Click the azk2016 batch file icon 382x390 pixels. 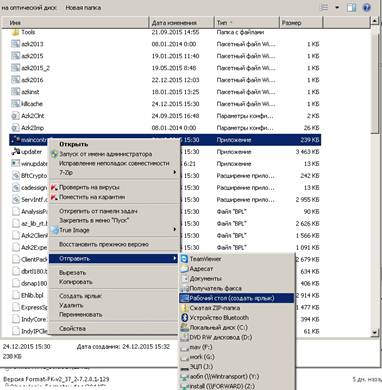15,80
